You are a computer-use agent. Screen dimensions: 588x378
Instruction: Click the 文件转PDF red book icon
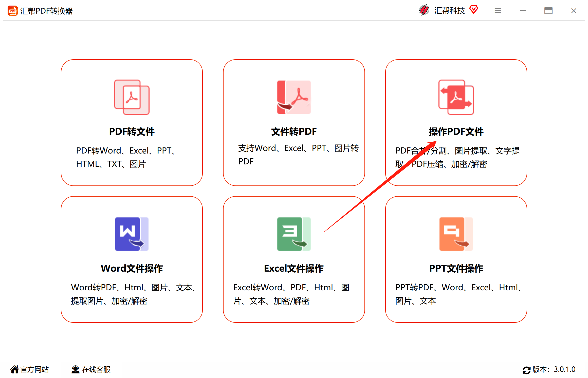click(x=294, y=97)
